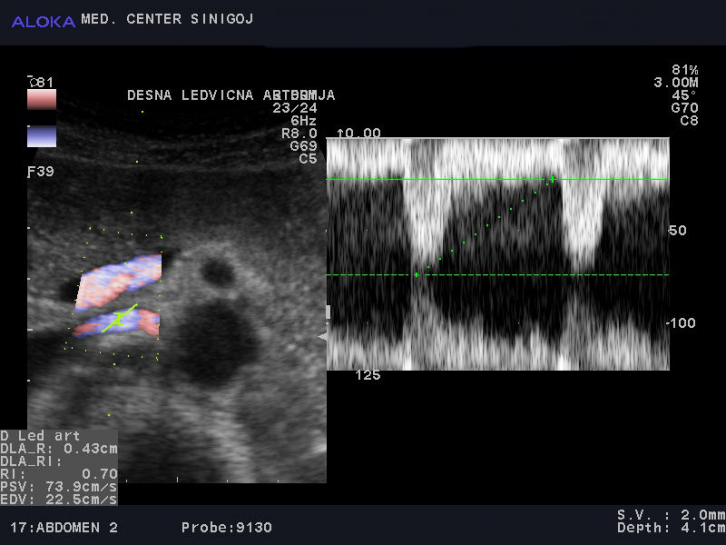Viewport: 726px width, 545px height.
Task: Click the G69 gain value
Action: click(x=303, y=146)
